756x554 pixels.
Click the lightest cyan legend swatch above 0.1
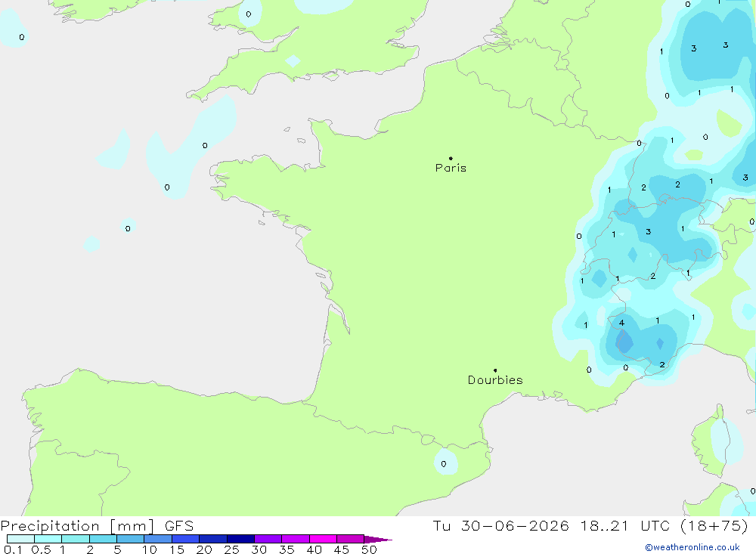click(x=20, y=539)
